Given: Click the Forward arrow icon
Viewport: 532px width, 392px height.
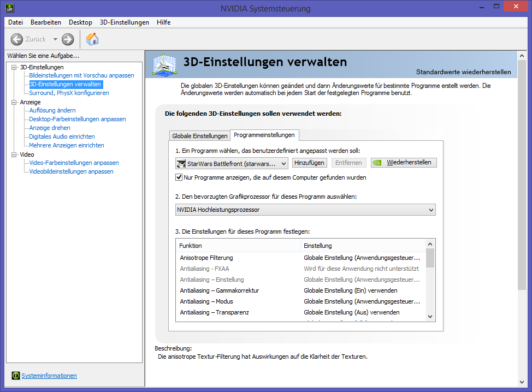Looking at the screenshot, I should [68, 39].
